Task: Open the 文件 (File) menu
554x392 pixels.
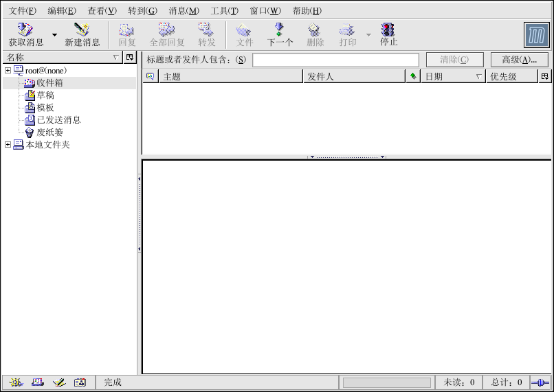Action: click(x=23, y=11)
